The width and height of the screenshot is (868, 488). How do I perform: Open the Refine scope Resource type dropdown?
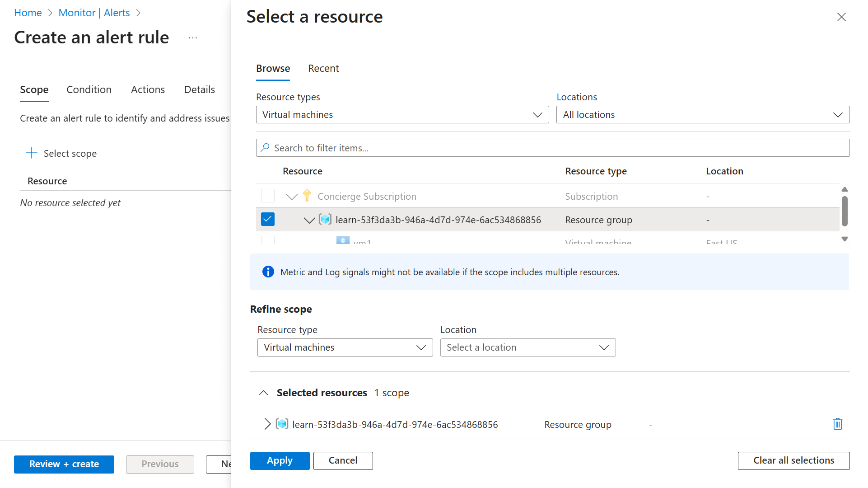pyautogui.click(x=345, y=347)
